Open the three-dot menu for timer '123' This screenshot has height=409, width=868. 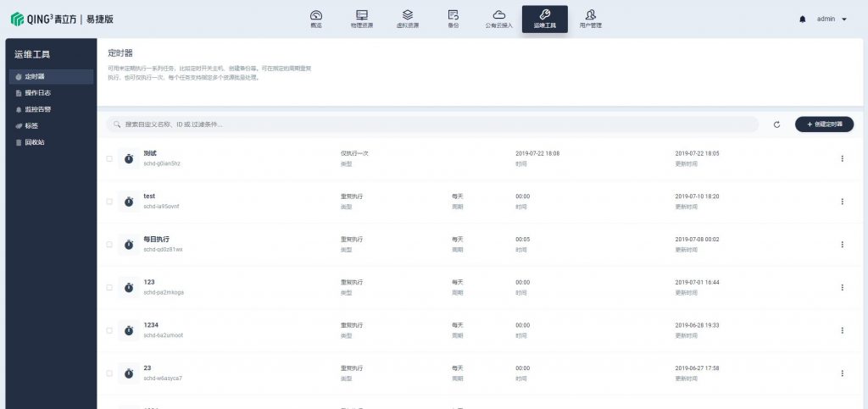[842, 287]
